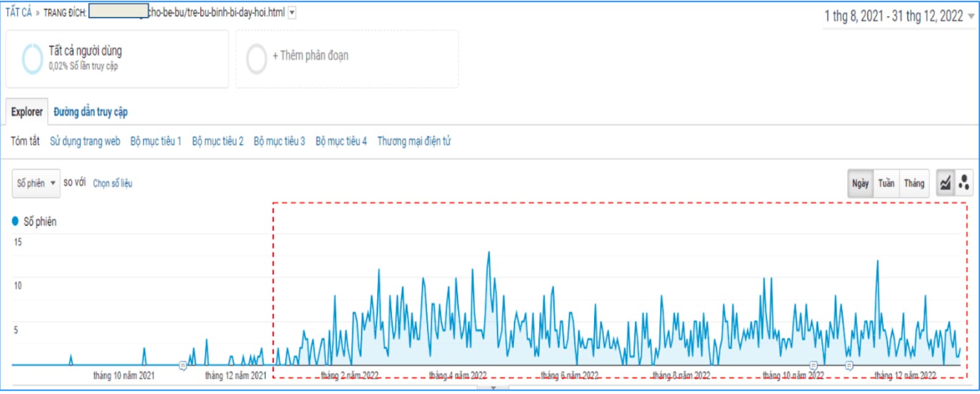Image resolution: width=980 pixels, height=394 pixels.
Task: Select Bộ mục tiêu 4 sub-tab
Action: [341, 141]
